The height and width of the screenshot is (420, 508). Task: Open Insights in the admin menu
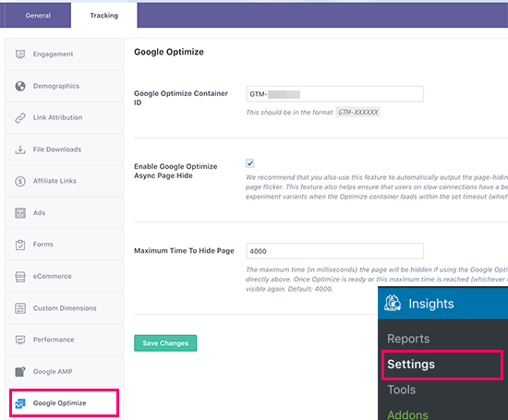[442, 304]
